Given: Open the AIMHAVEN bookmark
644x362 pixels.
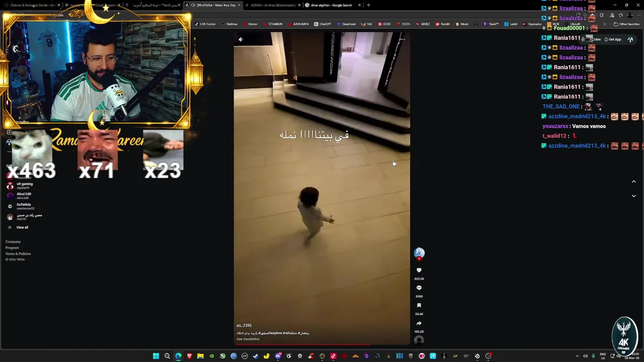Looking at the screenshot, I should [298, 24].
